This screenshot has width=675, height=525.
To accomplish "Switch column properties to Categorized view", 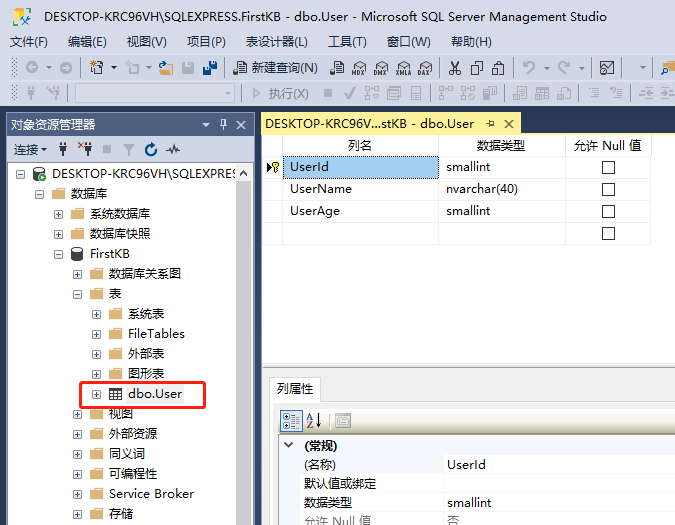I will click(x=291, y=421).
